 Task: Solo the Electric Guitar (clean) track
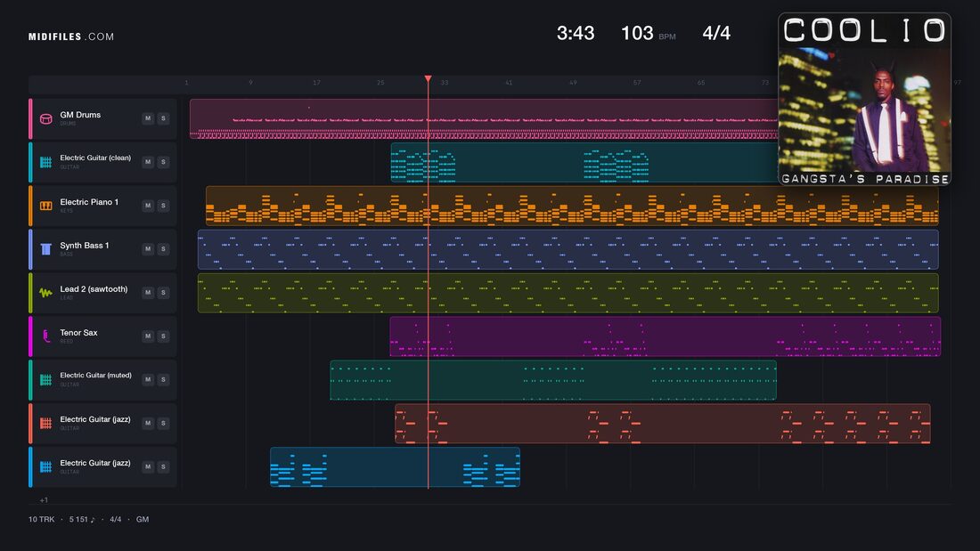point(163,162)
